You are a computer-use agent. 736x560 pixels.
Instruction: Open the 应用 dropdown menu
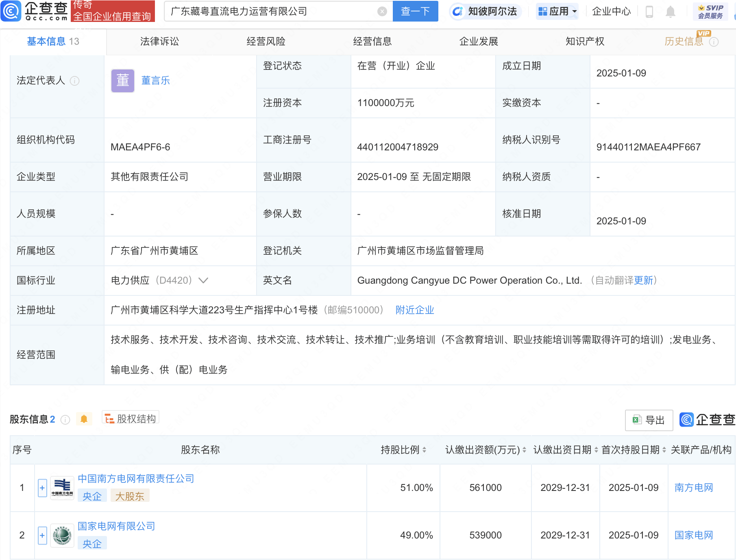click(557, 11)
